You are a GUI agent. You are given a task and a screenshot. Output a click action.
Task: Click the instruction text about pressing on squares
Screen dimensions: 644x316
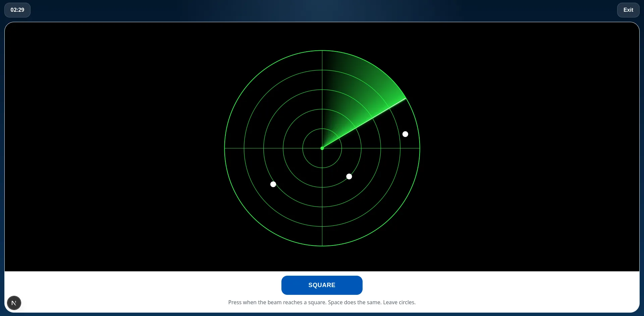pos(322,302)
